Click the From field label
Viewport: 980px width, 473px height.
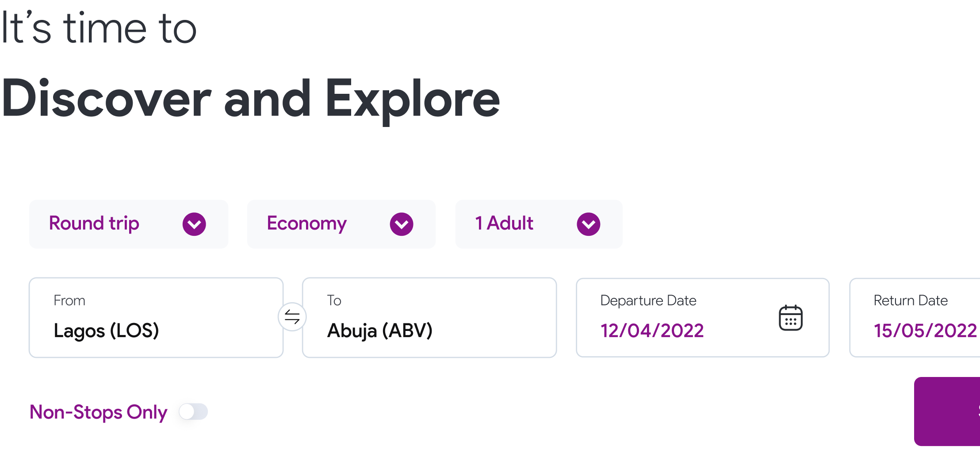pyautogui.click(x=69, y=300)
